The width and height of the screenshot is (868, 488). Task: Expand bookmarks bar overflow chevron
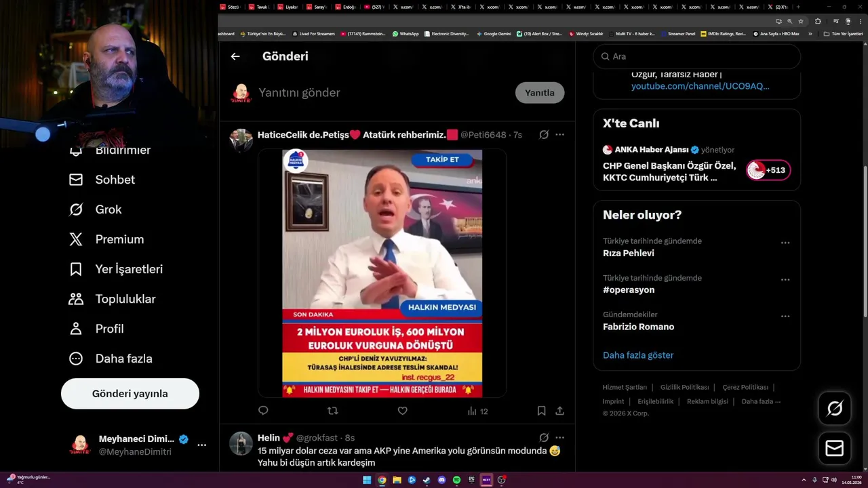[810, 33]
